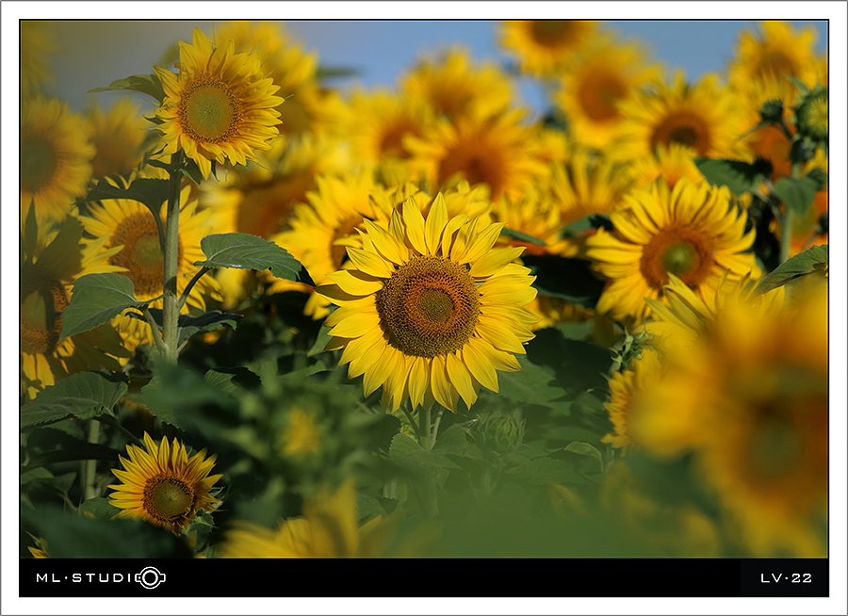Click the ML·STUDIO text in caption bar
The height and width of the screenshot is (616, 848).
[87, 578]
